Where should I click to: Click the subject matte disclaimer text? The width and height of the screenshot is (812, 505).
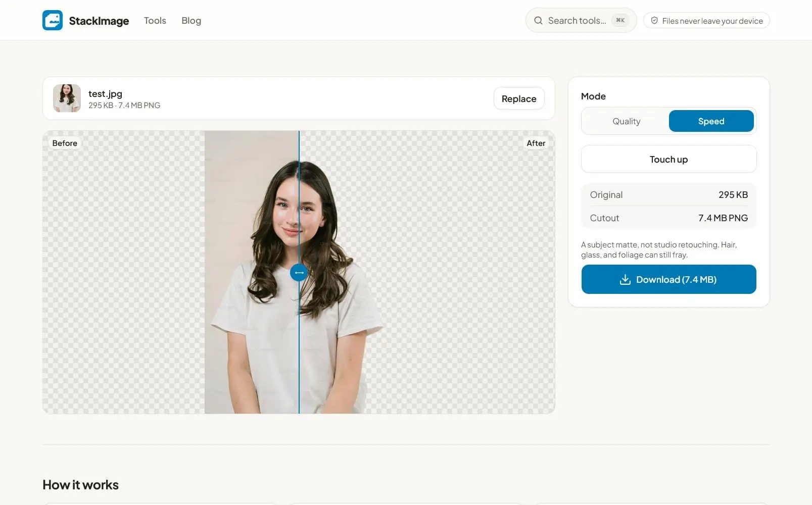(659, 250)
